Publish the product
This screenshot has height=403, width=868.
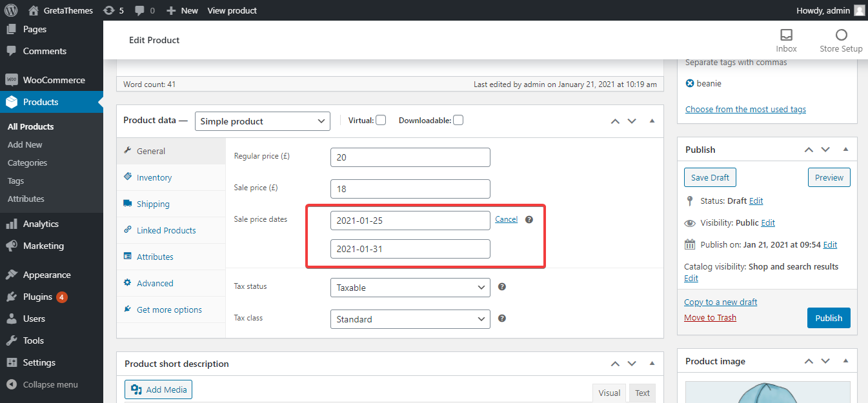click(x=829, y=317)
